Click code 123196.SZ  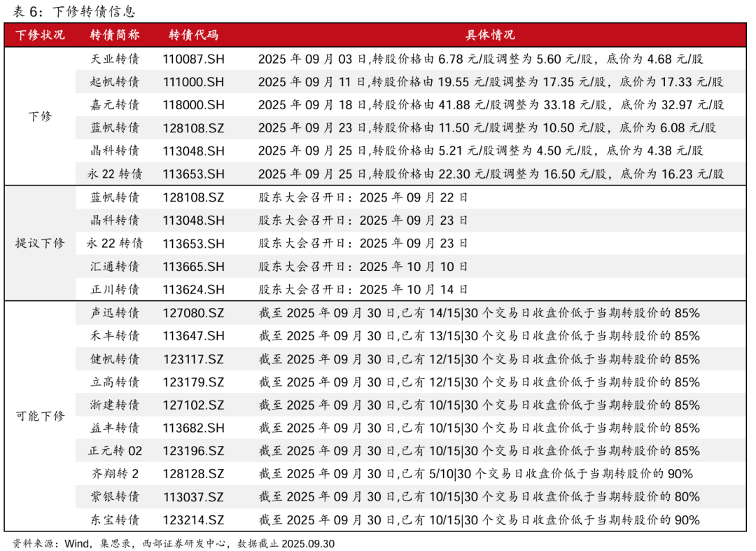point(193,451)
